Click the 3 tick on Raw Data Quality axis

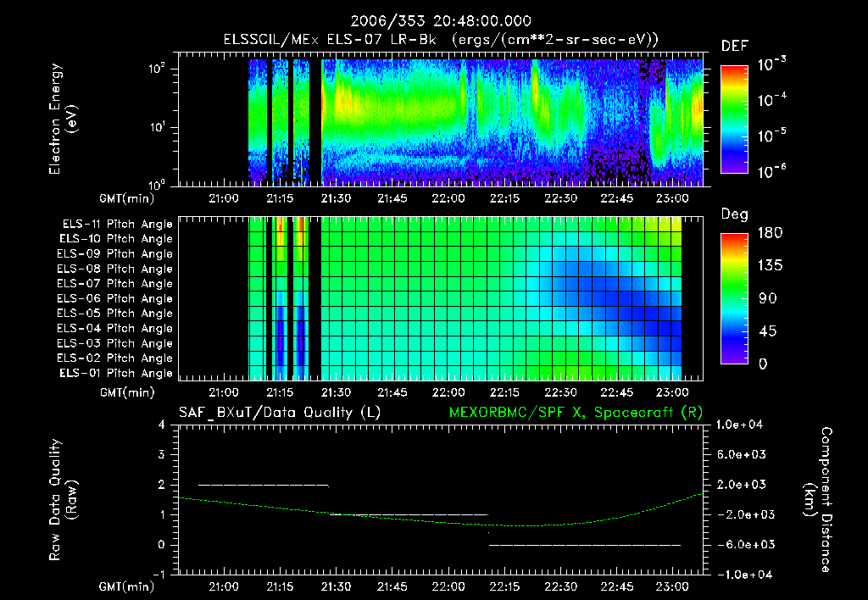tap(162, 454)
